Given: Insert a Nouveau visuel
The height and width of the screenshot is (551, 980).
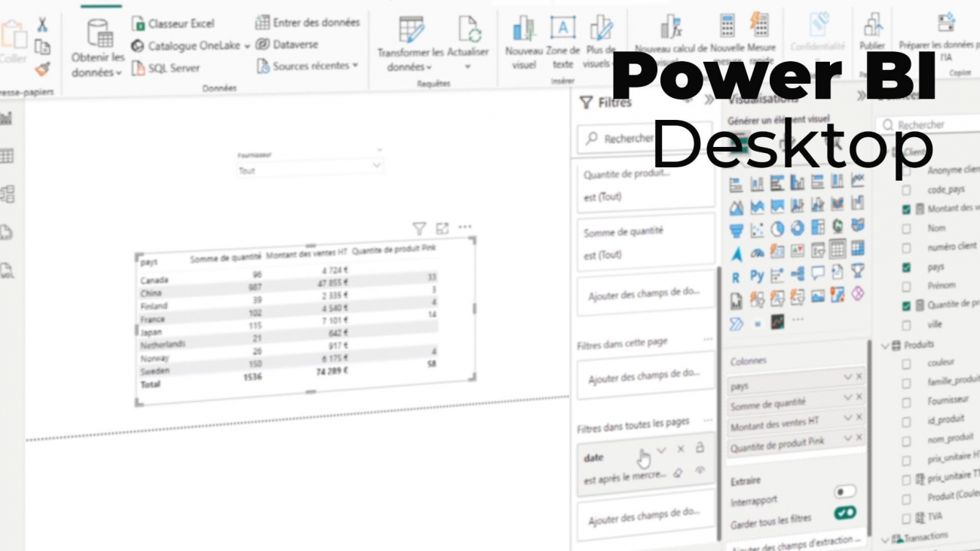Looking at the screenshot, I should click(524, 29).
